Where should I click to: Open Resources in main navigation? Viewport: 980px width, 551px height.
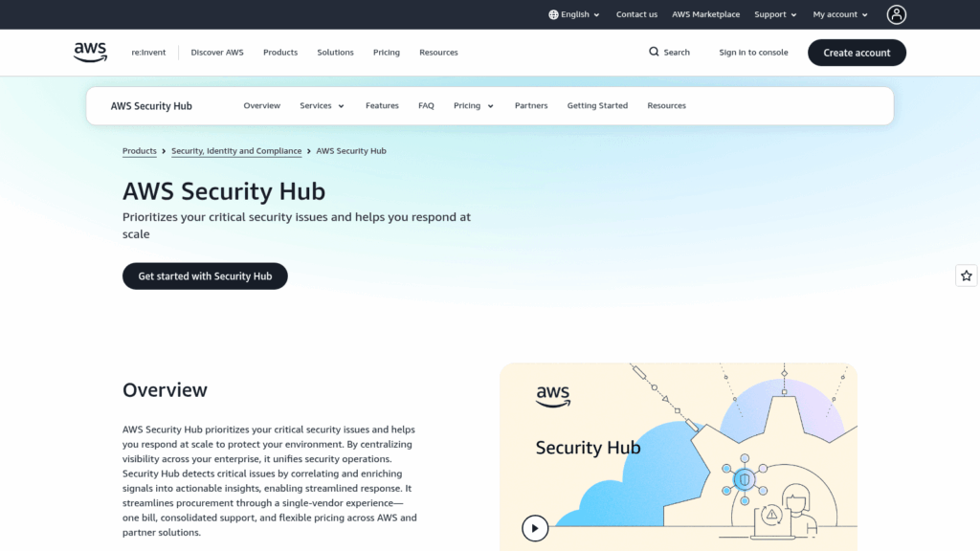point(438,53)
